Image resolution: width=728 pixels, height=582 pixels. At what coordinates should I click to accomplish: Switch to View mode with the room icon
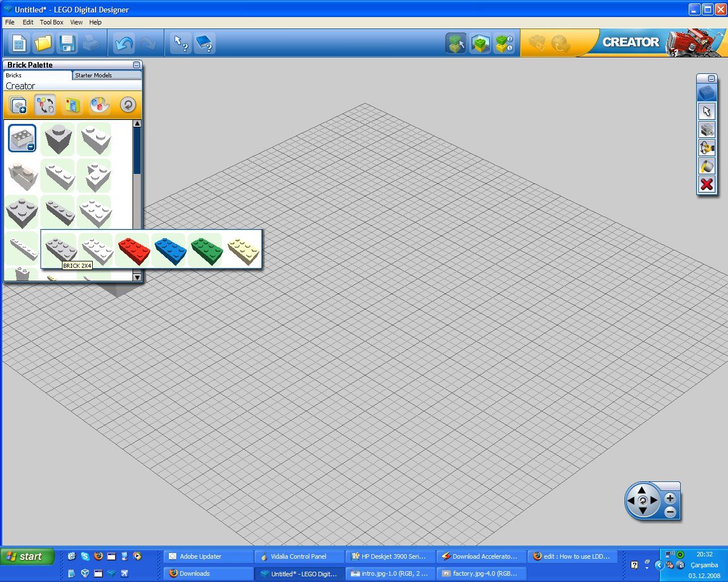click(x=480, y=43)
